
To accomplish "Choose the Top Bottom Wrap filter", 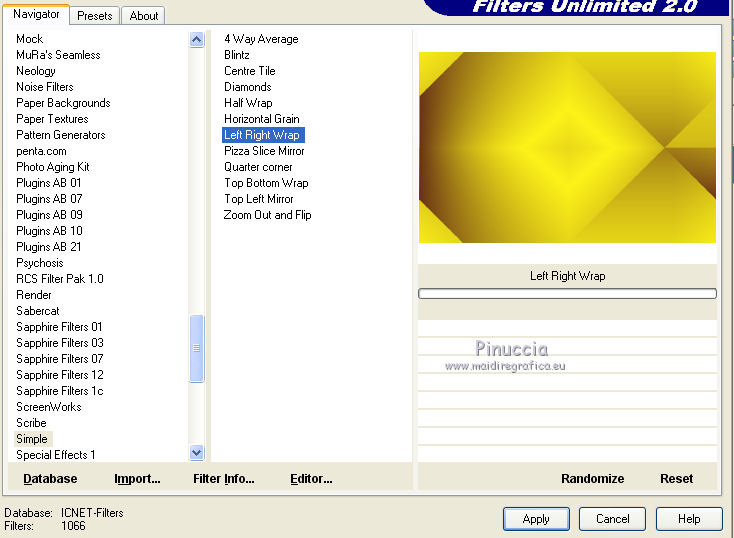I will click(x=266, y=183).
